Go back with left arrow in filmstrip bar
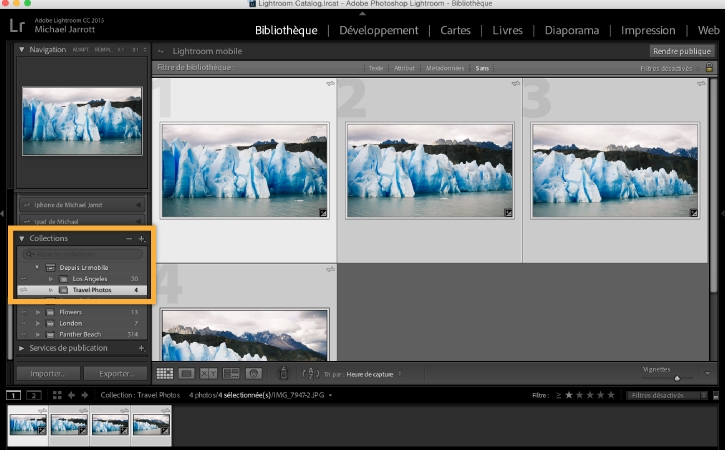The image size is (725, 450). (x=71, y=395)
